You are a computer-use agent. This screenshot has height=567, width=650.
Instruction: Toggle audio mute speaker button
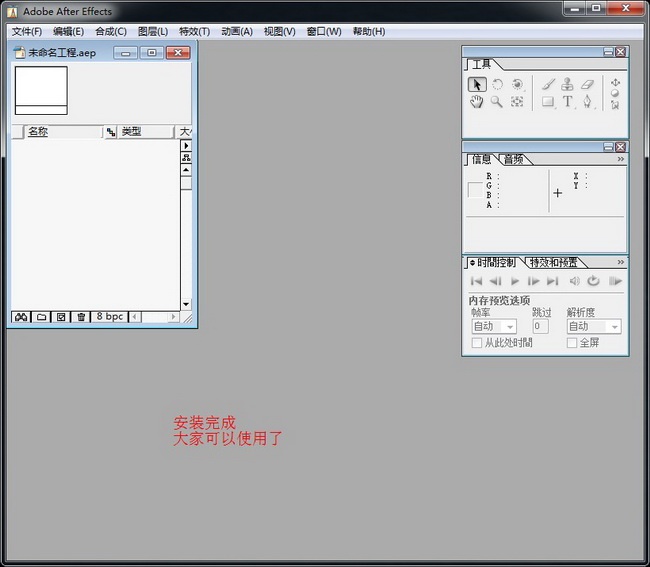pos(574,281)
